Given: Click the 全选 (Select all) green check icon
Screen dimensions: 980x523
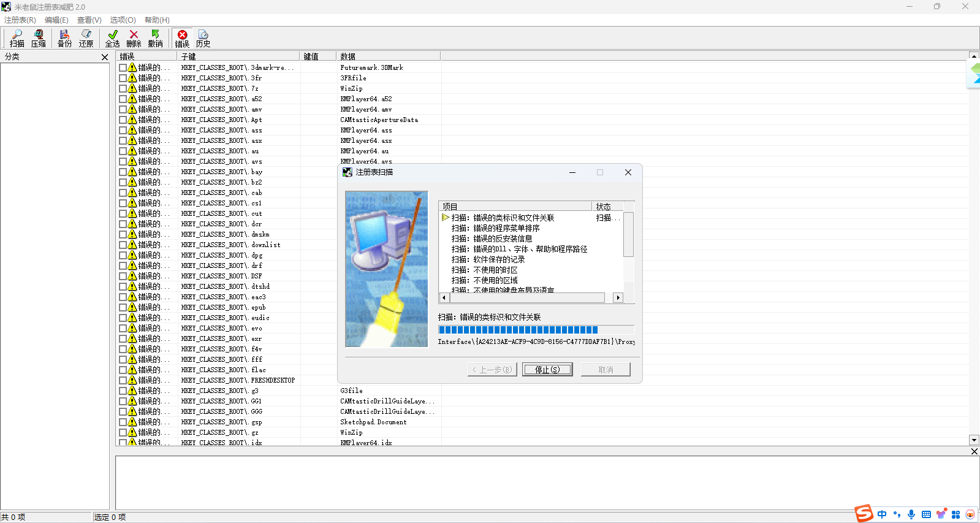Looking at the screenshot, I should tap(113, 38).
